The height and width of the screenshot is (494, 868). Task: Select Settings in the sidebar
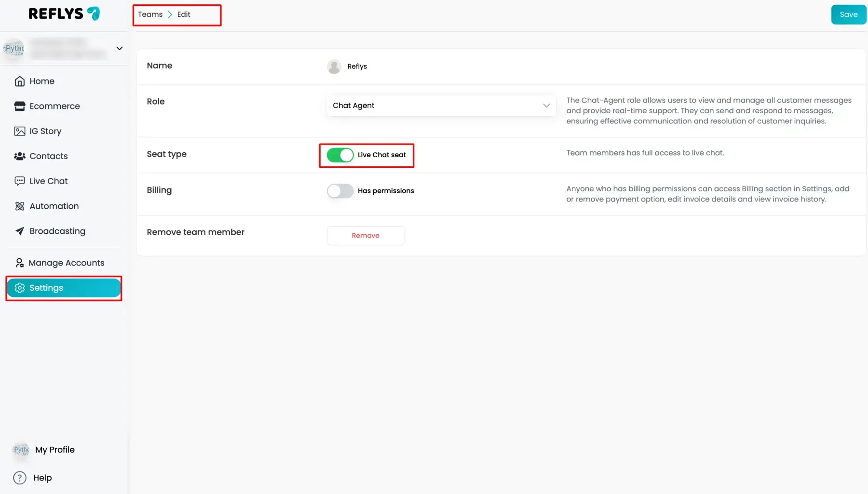[x=63, y=288]
